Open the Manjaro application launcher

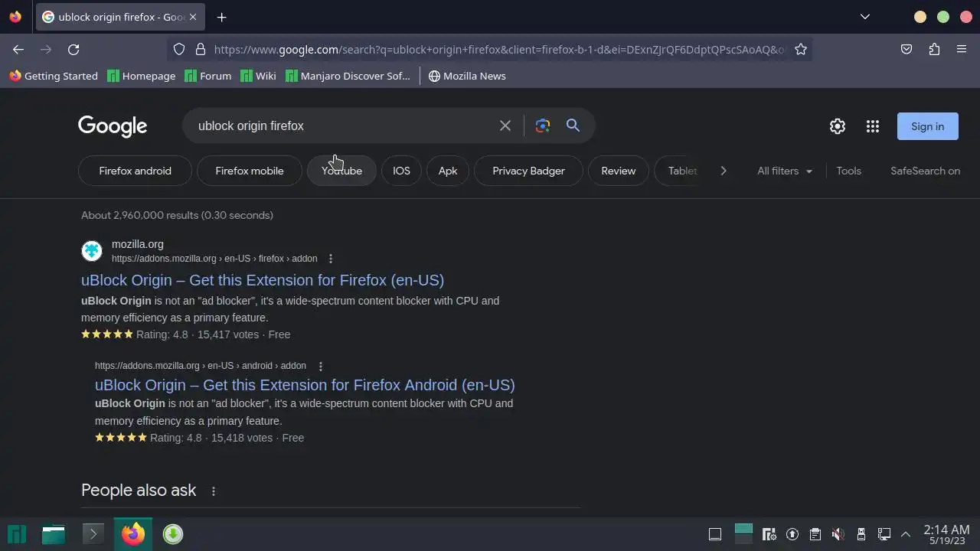point(17,534)
